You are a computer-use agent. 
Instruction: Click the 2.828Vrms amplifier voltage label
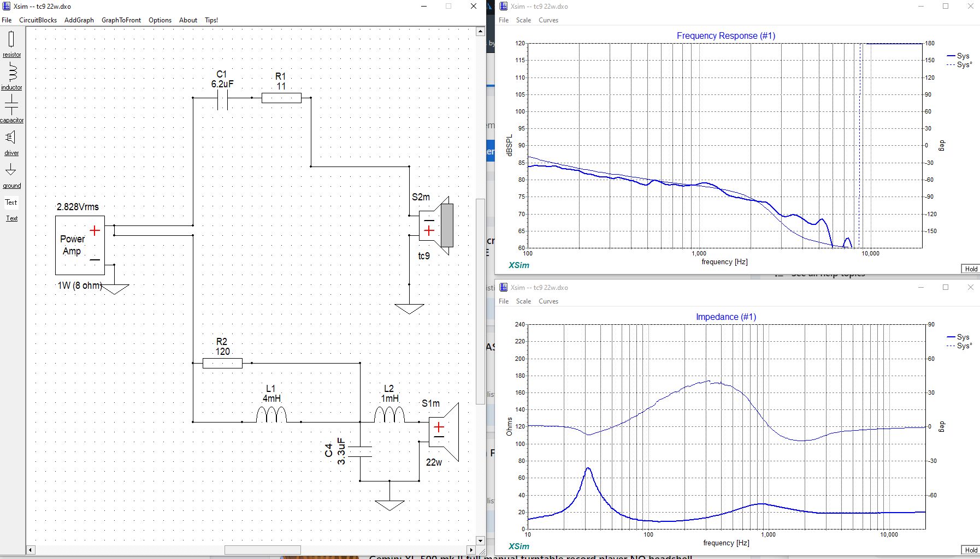pyautogui.click(x=78, y=207)
